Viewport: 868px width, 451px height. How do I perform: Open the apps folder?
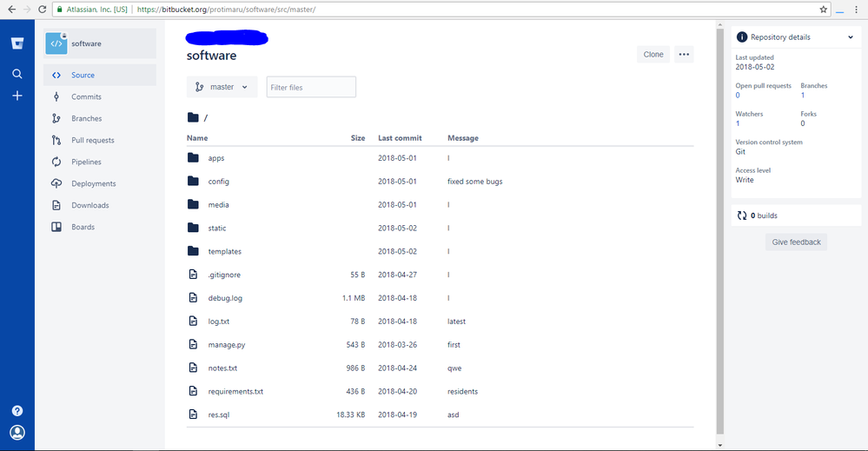click(x=216, y=158)
